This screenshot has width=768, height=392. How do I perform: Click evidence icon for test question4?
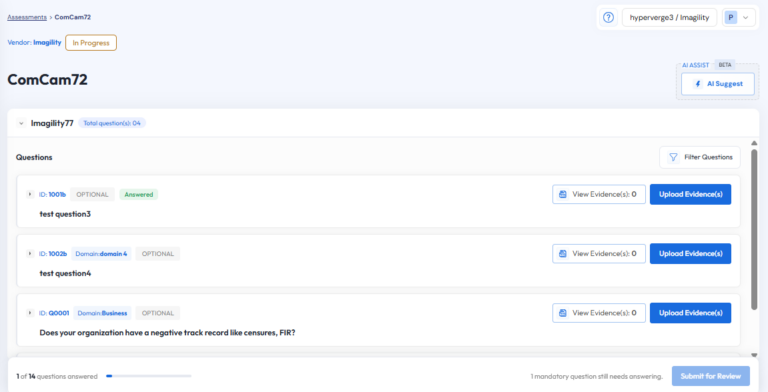coord(563,254)
